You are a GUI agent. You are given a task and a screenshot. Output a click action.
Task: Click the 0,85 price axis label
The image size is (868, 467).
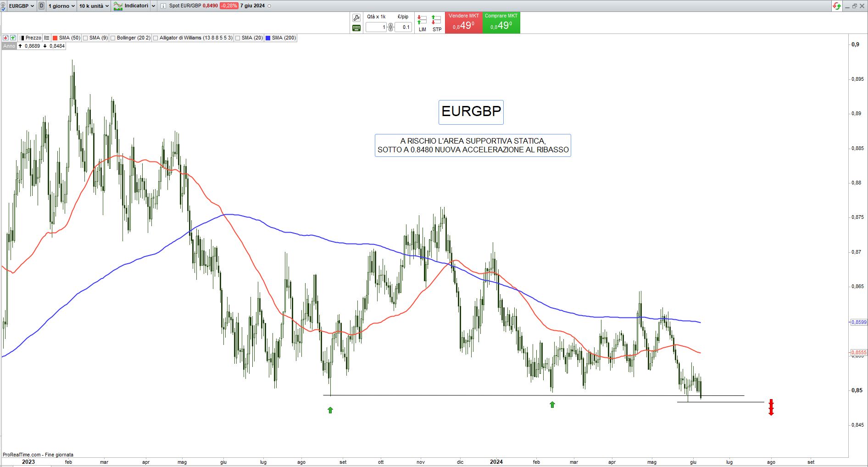coord(857,390)
